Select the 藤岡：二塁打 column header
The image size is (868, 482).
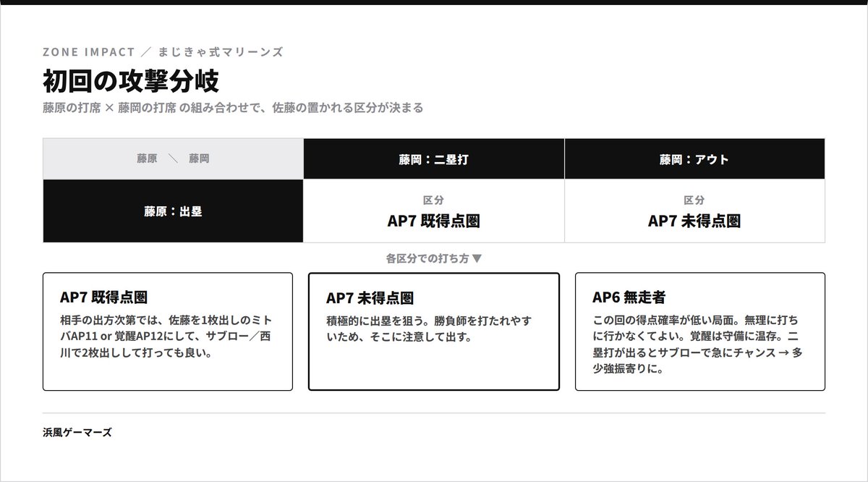[434, 158]
